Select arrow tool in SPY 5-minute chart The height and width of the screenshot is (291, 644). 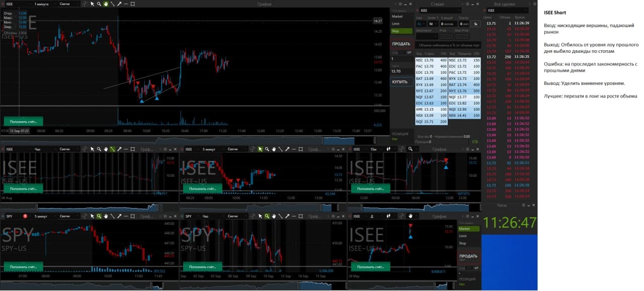[119, 216]
